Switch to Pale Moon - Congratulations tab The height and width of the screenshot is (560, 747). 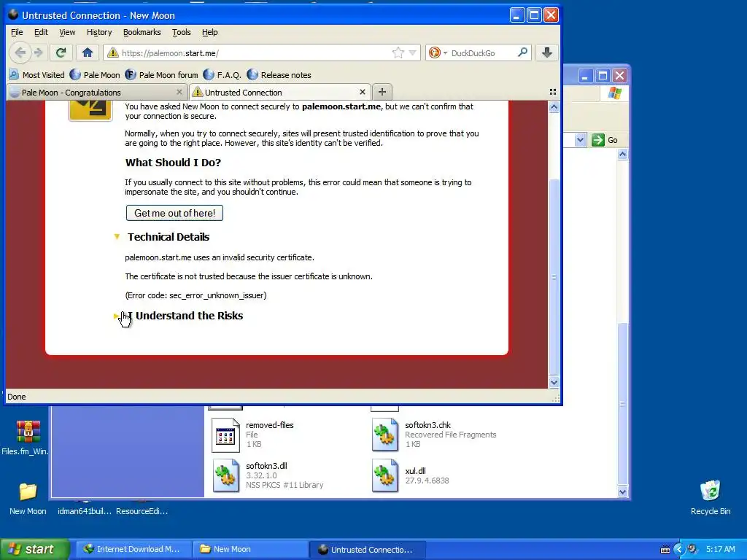coord(96,93)
